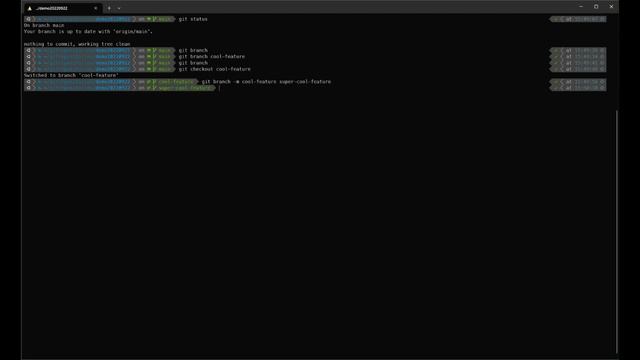The image size is (640, 360).
Task: Click "Switched to branch 'cool-feature'" output
Action: pyautogui.click(x=71, y=76)
